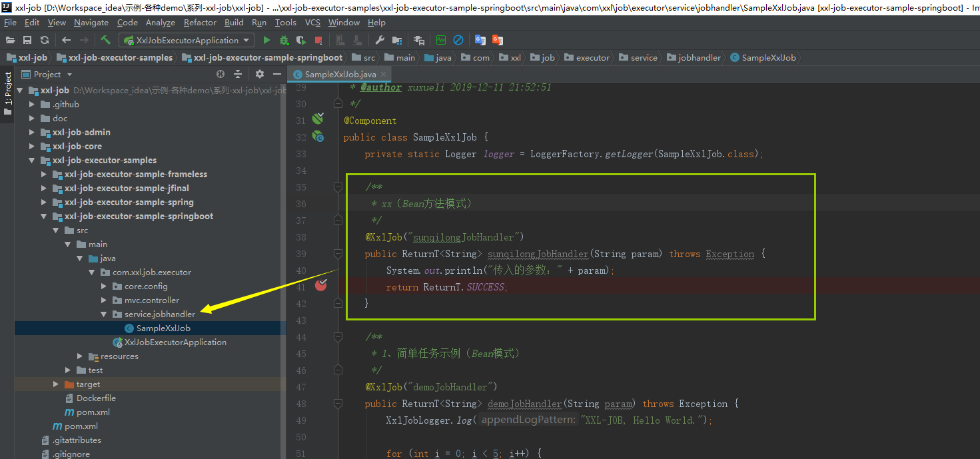Click the class gutter icon at line 32
This screenshot has width=980, height=459.
pos(318,137)
